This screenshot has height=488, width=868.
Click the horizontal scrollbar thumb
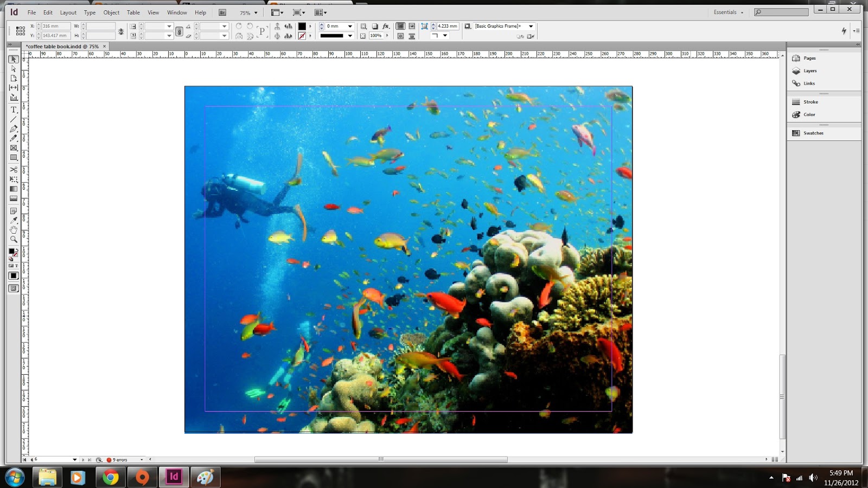[x=381, y=459]
